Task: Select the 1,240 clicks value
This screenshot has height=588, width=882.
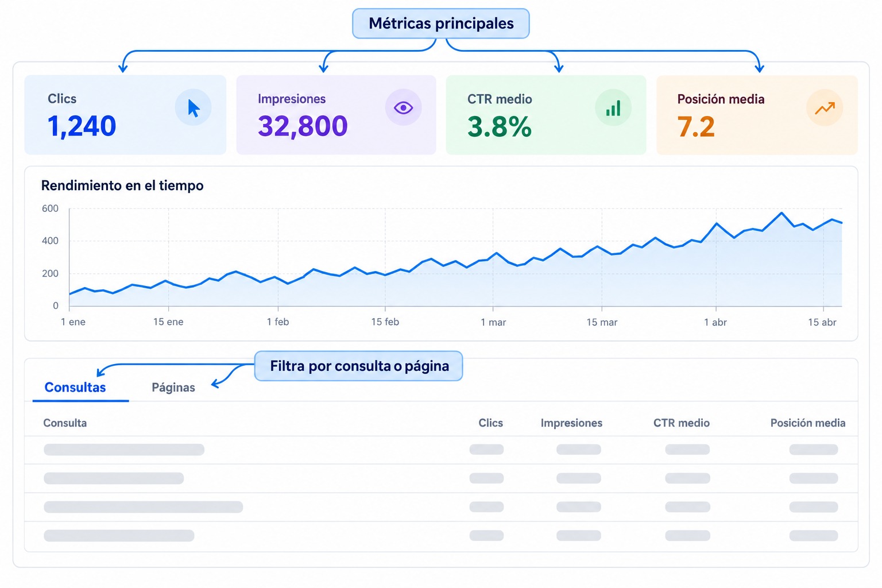Action: 82,126
